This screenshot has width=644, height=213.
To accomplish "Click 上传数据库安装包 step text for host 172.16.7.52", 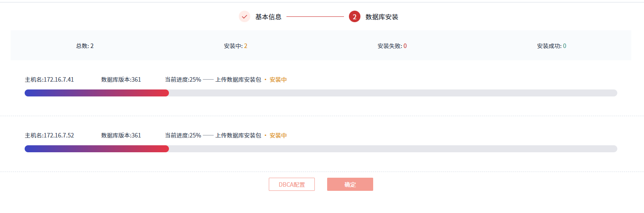I will 238,135.
